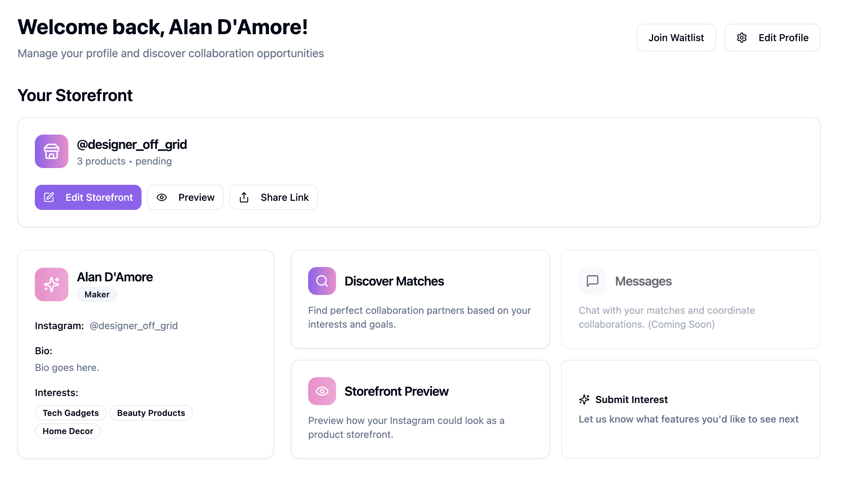Click the gear icon beside Edit Profile
The width and height of the screenshot is (868, 486).
pyautogui.click(x=741, y=38)
